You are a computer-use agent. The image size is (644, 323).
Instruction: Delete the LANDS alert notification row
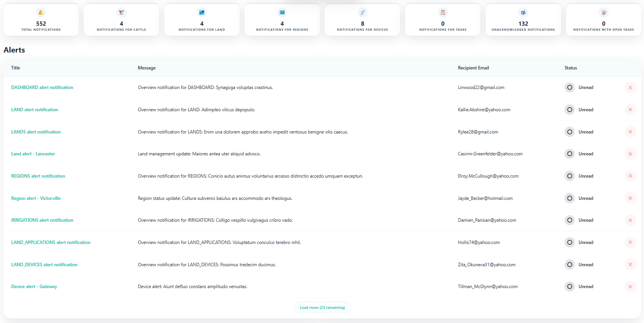click(630, 132)
